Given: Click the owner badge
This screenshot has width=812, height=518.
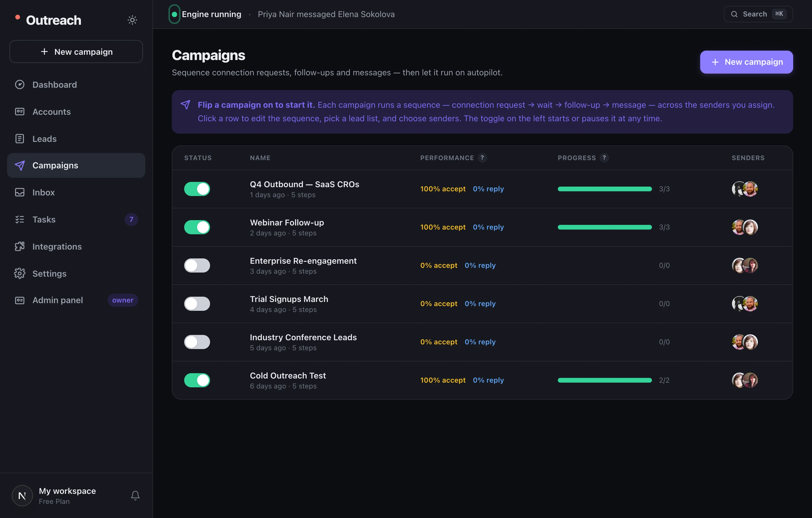Looking at the screenshot, I should (123, 300).
